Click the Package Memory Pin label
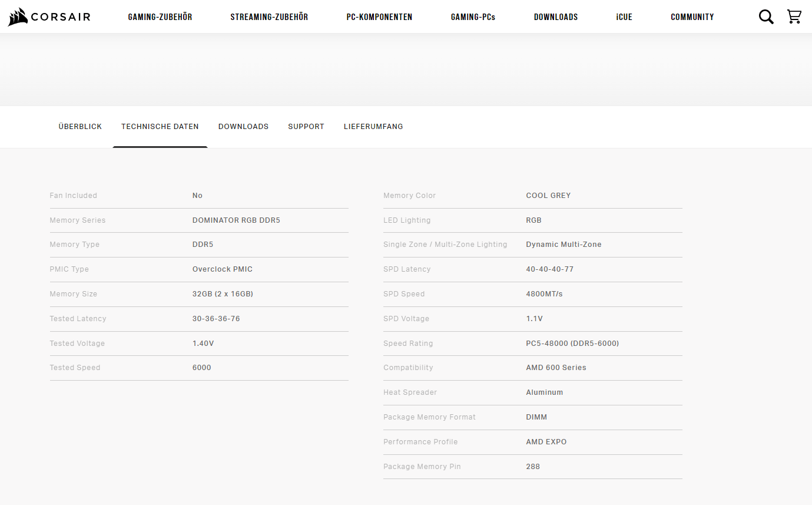This screenshot has width=812, height=505. pos(422,467)
